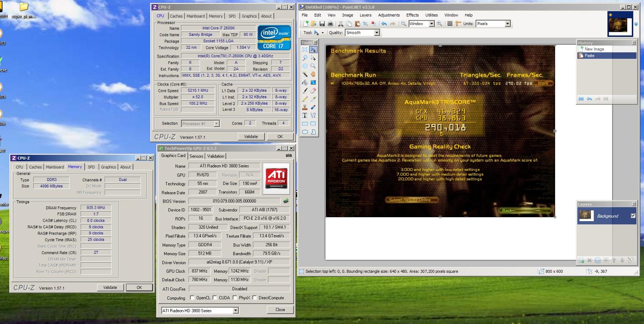The width and height of the screenshot is (644, 324).
Task: Click the Zoom Out magnifier icon
Action: point(403,24)
